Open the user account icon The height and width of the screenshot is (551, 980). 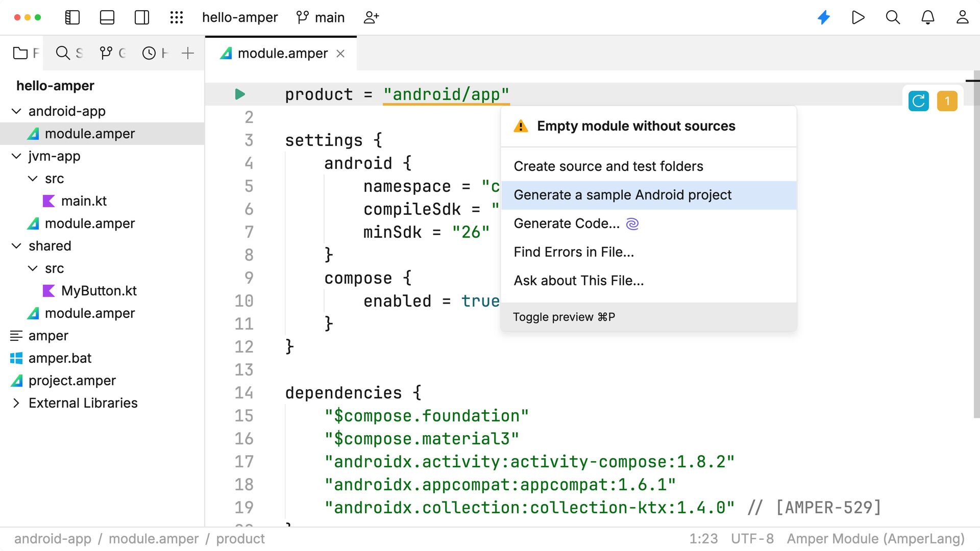pyautogui.click(x=962, y=17)
